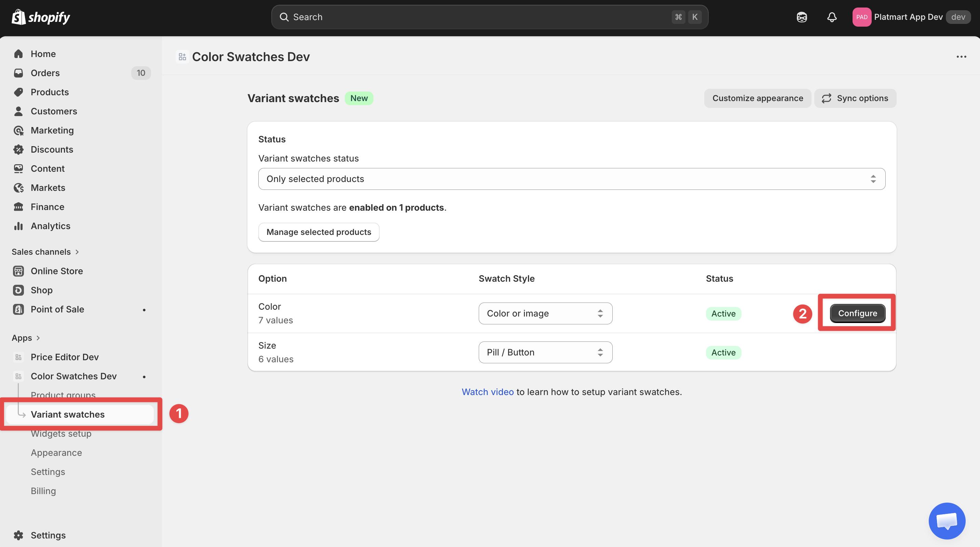Viewport: 980px width, 547px height.
Task: Open the Variant swatches status dropdown
Action: (571, 179)
